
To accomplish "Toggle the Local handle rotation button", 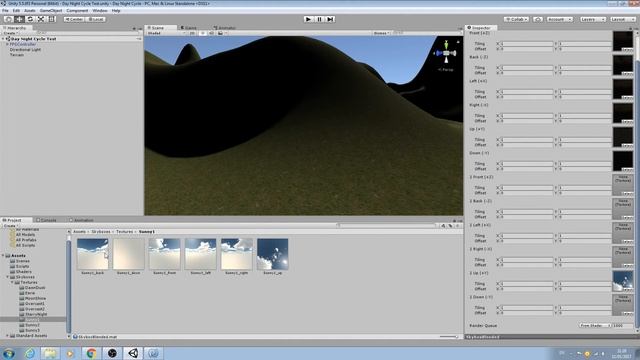I will click(x=96, y=19).
